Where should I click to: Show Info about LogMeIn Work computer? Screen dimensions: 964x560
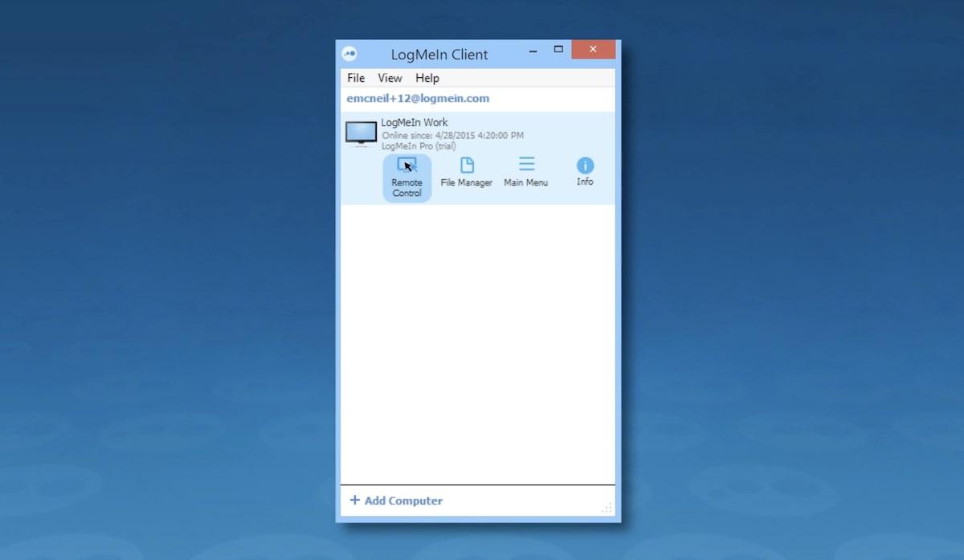[585, 172]
